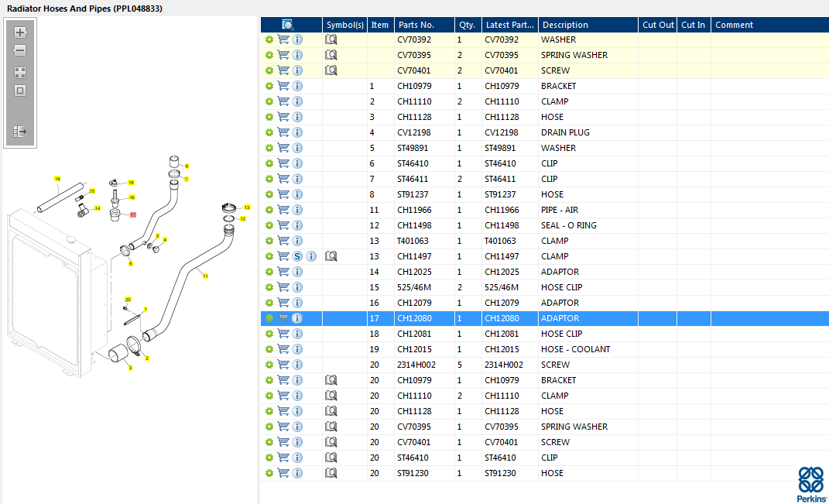Click the single square icon in diagram toolbar

20,91
